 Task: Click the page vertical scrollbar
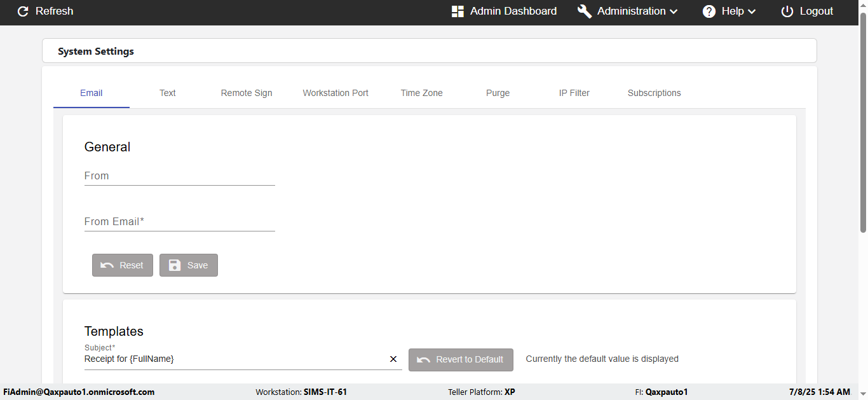coord(863,127)
